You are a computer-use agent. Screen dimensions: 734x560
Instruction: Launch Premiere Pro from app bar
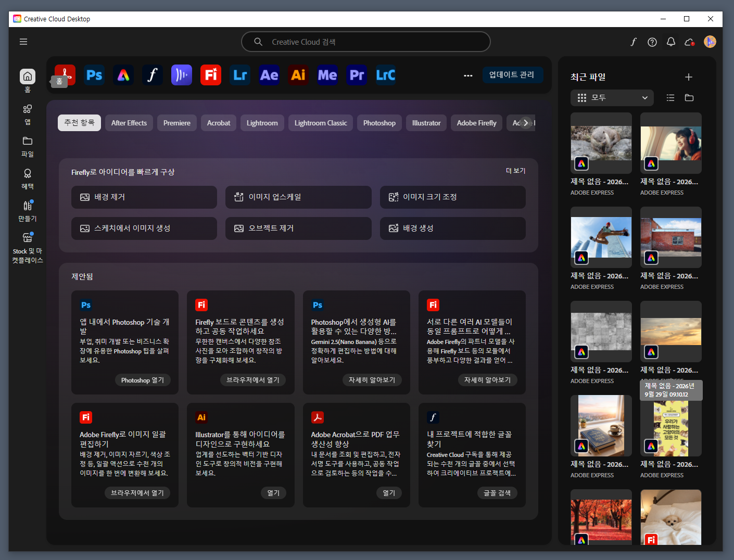pyautogui.click(x=357, y=75)
